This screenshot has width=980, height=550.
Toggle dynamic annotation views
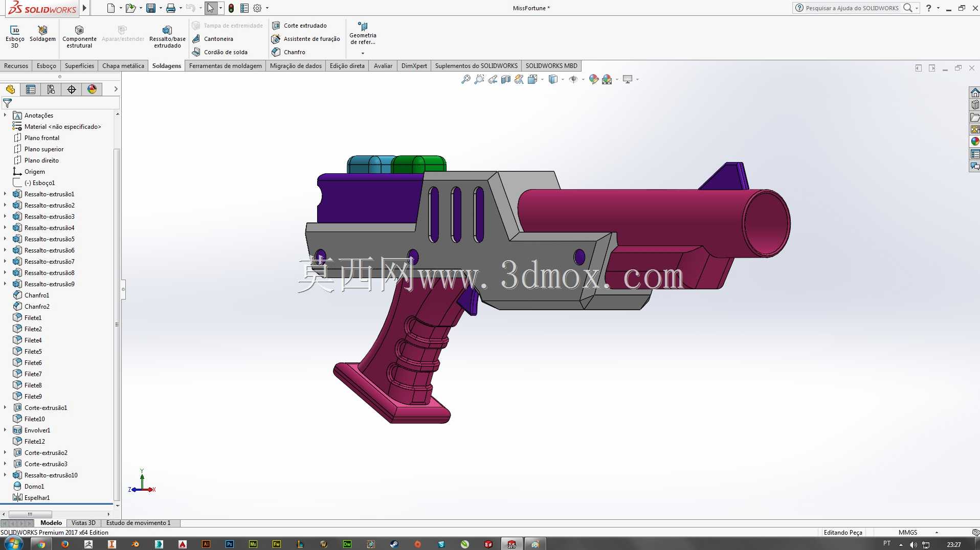tap(519, 79)
